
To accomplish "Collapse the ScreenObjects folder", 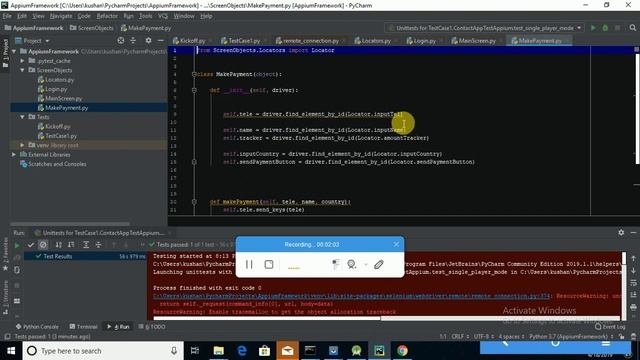I will point(22,70).
